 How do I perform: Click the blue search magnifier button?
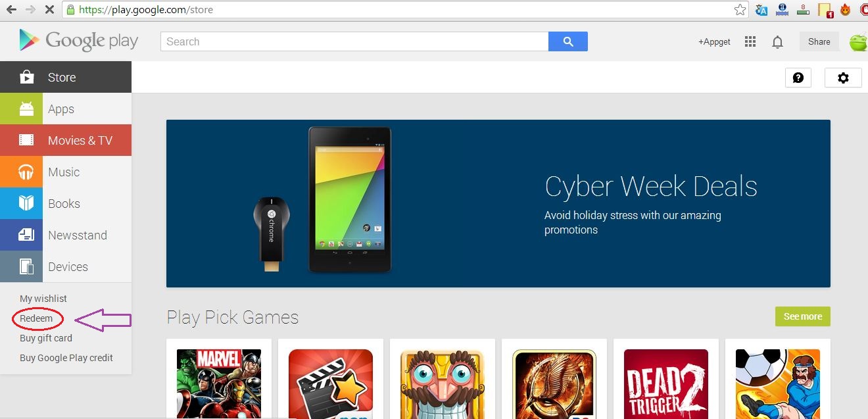568,41
